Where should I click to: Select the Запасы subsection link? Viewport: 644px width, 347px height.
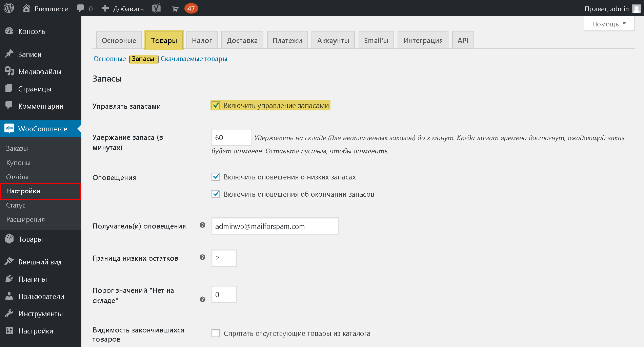tap(143, 59)
